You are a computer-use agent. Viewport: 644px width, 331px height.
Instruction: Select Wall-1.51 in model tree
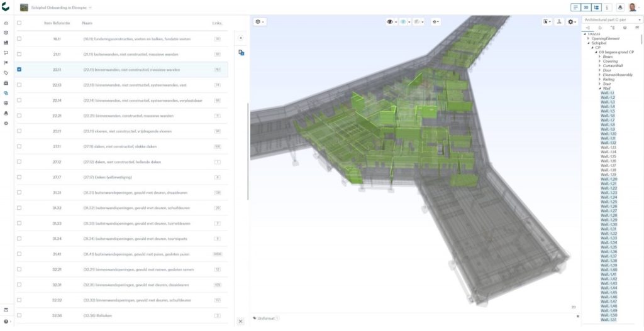tap(609, 320)
